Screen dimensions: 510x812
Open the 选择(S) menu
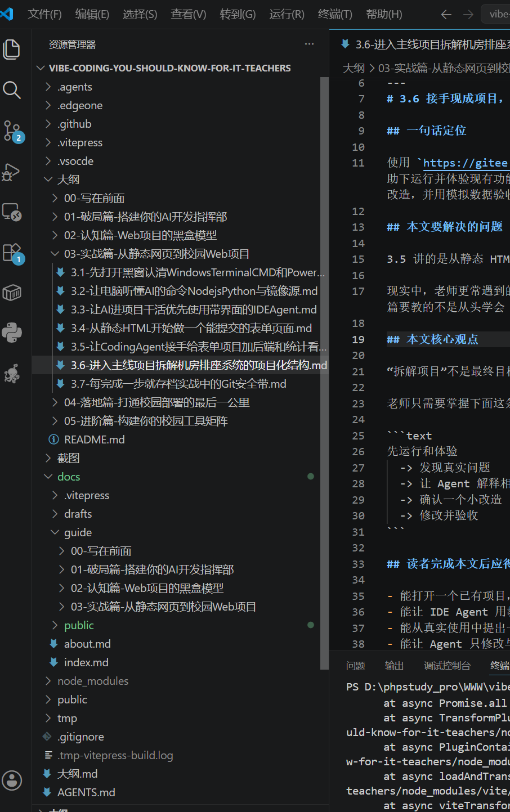(140, 14)
